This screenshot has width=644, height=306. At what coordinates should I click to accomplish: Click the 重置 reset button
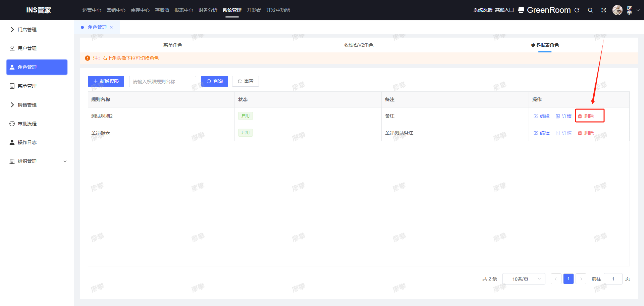point(246,81)
